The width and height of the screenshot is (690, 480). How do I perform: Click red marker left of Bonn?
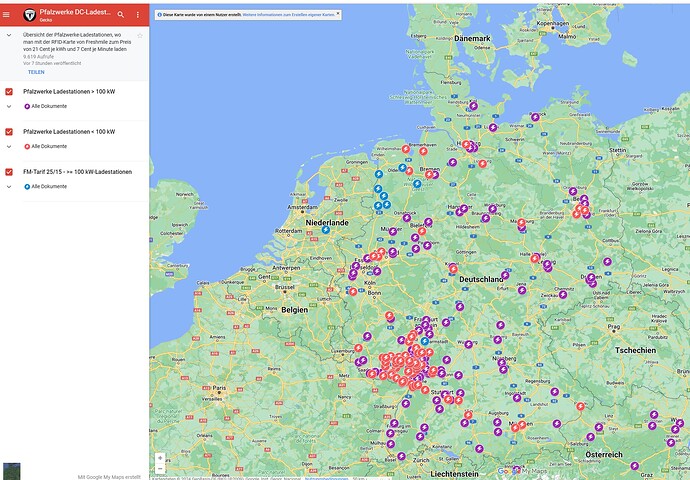[352, 291]
